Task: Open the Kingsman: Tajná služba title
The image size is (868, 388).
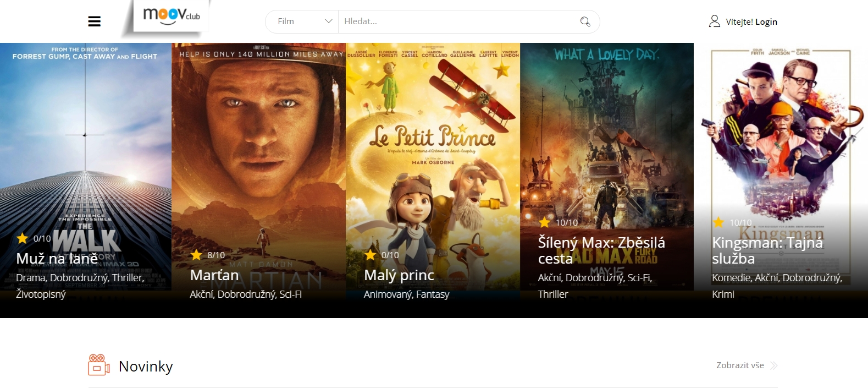Action: 767,250
